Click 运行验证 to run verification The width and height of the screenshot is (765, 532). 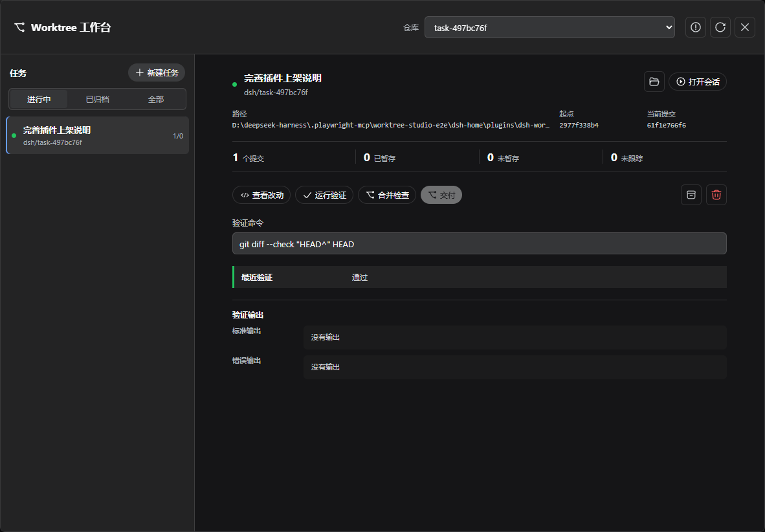324,195
